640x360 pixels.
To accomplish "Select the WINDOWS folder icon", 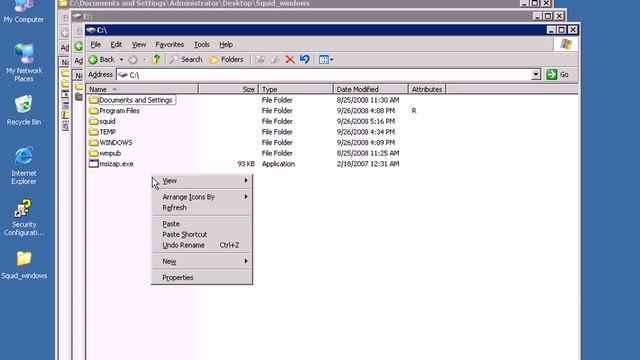I will 93,142.
